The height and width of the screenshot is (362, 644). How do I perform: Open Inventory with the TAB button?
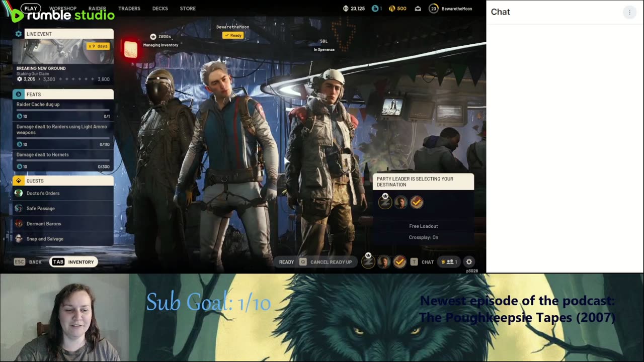pyautogui.click(x=73, y=262)
